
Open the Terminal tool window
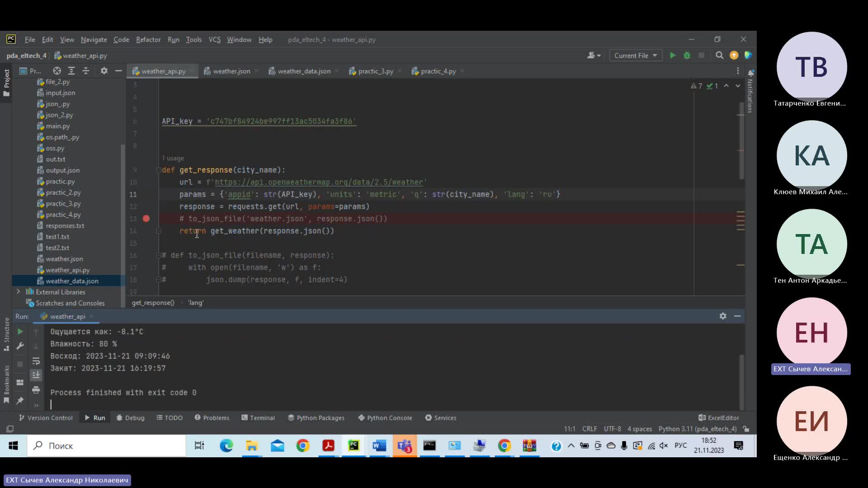258,418
